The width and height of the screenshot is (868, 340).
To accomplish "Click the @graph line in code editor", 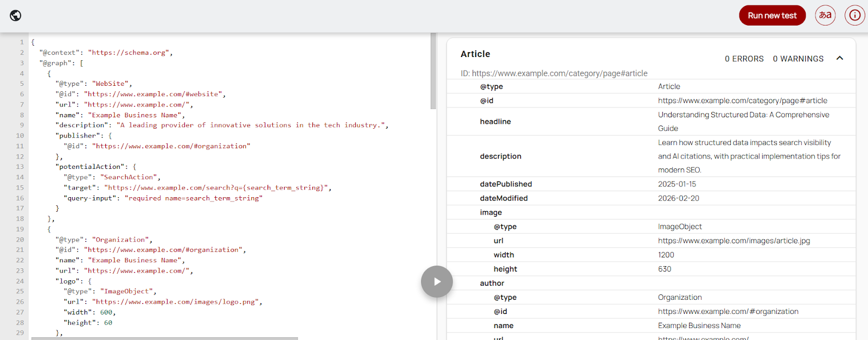I will pos(61,63).
